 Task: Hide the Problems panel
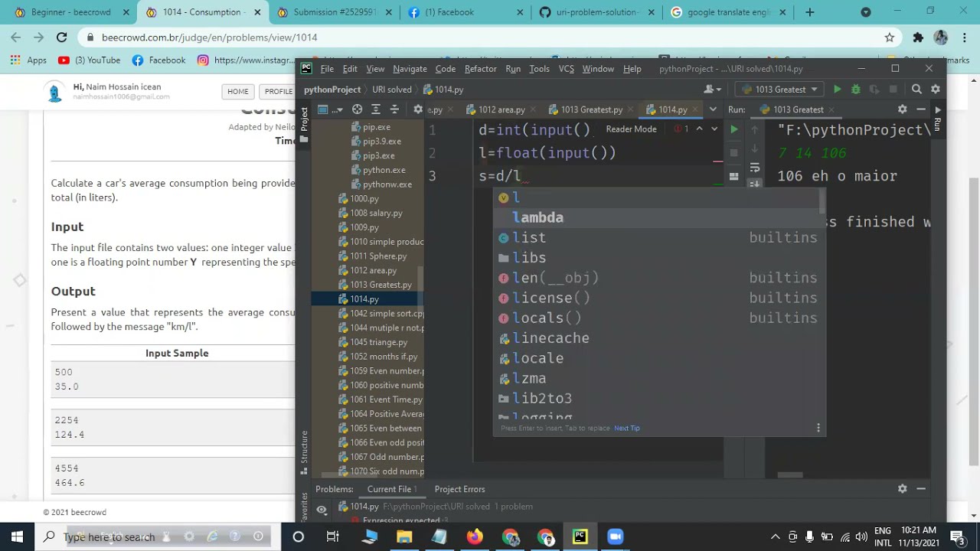[x=921, y=488]
